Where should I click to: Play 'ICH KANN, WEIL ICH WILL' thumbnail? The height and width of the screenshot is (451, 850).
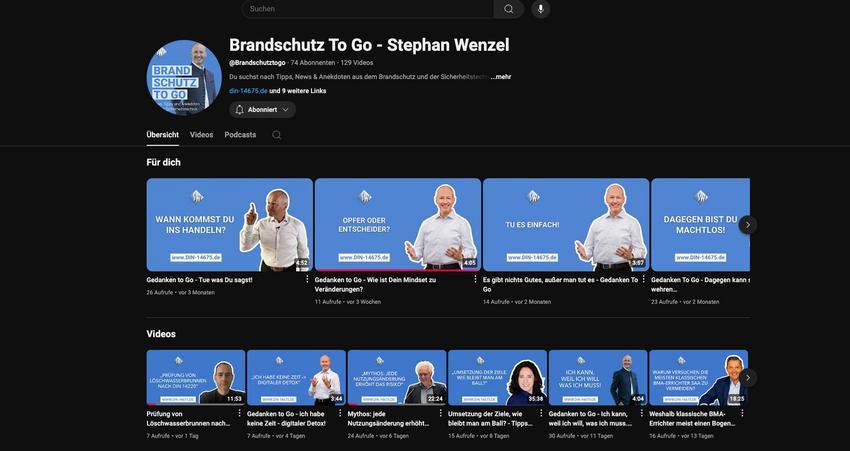(x=598, y=377)
